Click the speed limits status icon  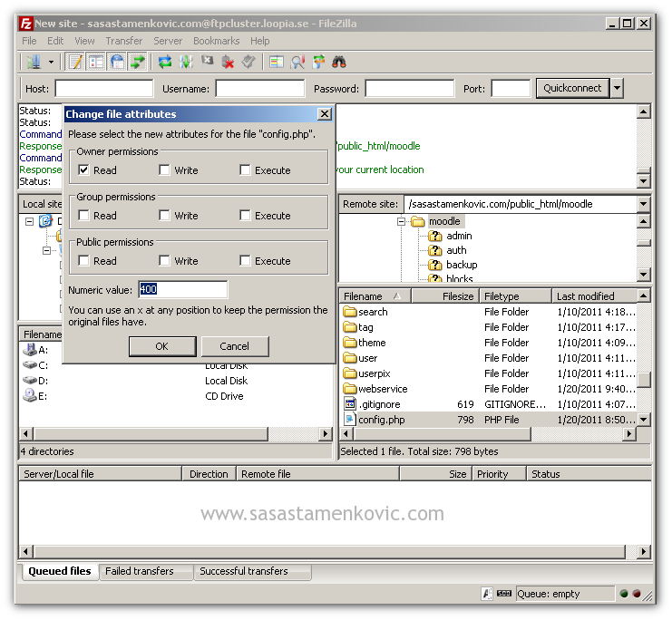[x=504, y=594]
